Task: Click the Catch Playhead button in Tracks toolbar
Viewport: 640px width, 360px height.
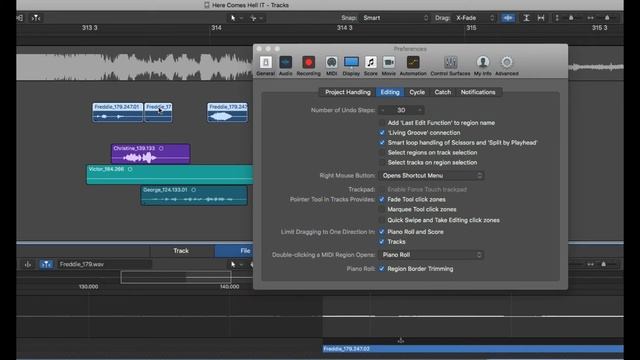Action: pyautogui.click(x=36, y=18)
